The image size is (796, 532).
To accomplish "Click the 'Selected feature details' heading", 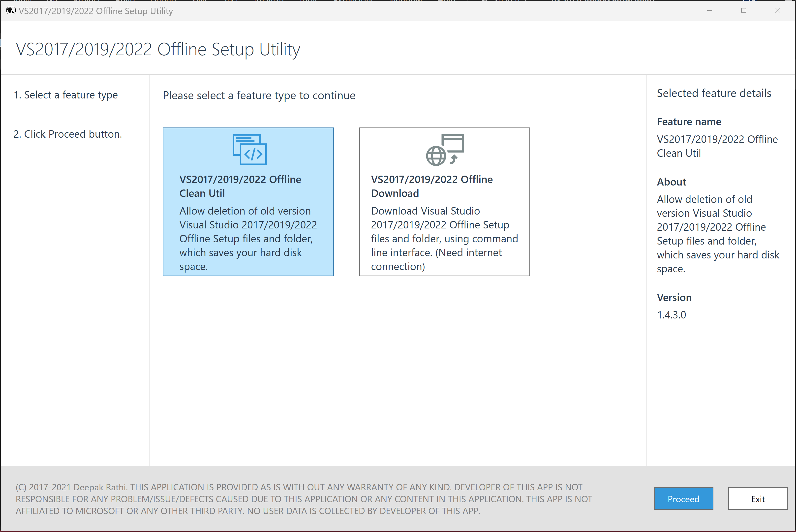I will 714,93.
